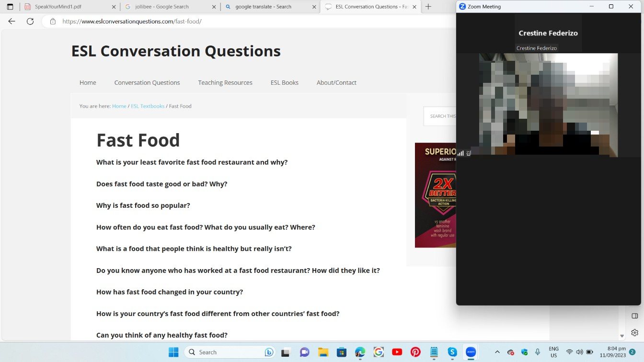Viewport: 644px width, 362px height.
Task: Click the Zoom Meeting title bar logo
Action: tap(462, 7)
